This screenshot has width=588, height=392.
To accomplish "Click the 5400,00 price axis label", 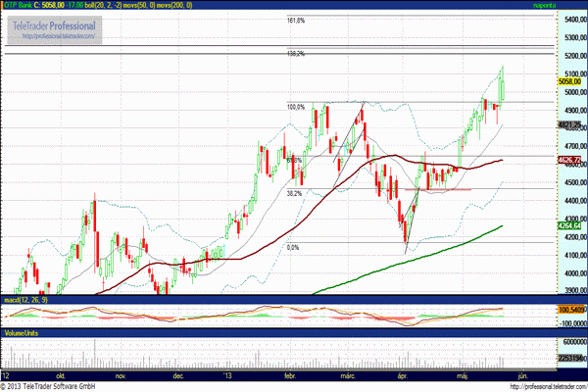I will point(575,20).
